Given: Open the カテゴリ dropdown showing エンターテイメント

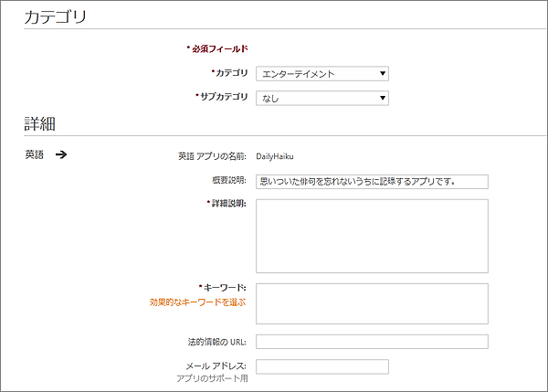Looking at the screenshot, I should pyautogui.click(x=322, y=74).
